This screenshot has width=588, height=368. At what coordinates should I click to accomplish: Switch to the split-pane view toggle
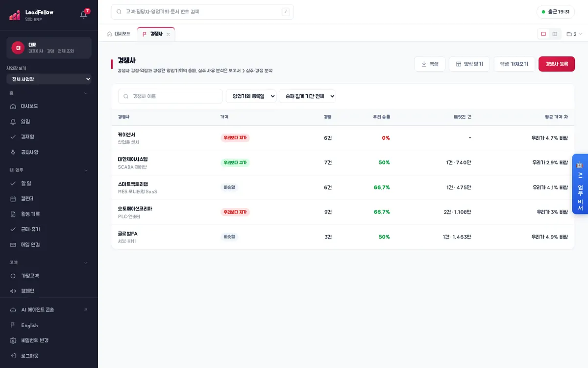[555, 34]
